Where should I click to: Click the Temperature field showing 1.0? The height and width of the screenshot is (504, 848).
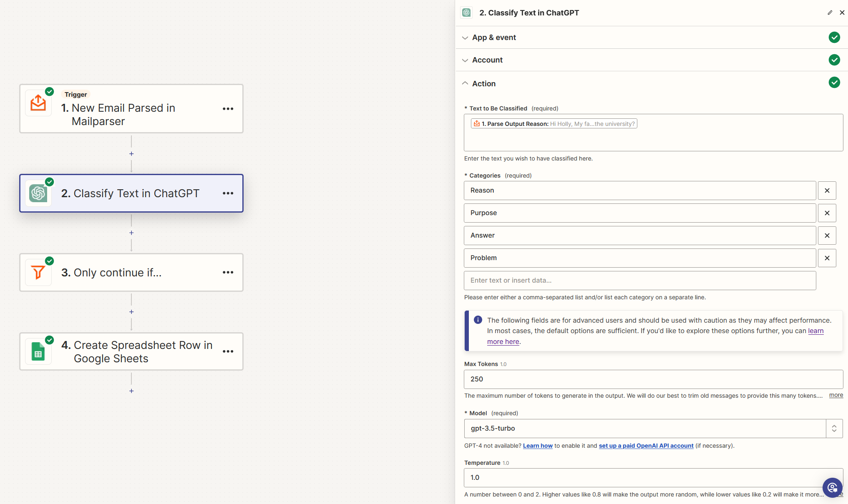pyautogui.click(x=653, y=478)
